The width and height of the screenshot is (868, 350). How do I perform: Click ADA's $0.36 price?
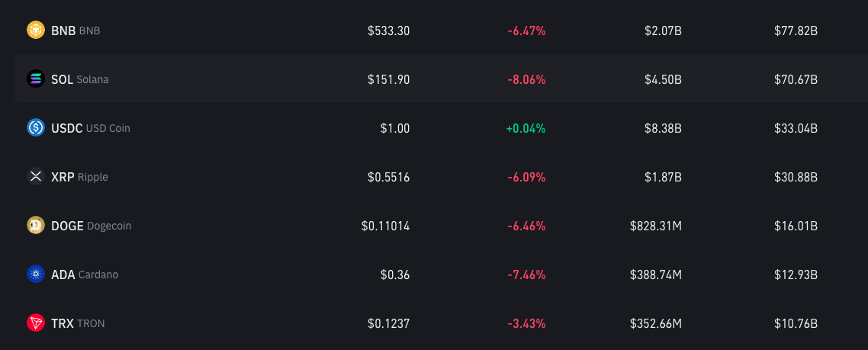pos(395,275)
